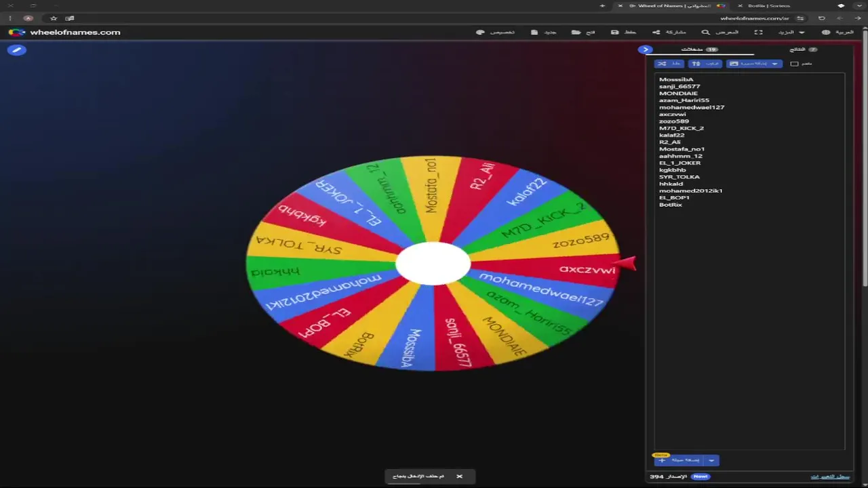Spin the wheel via its white center

click(433, 264)
